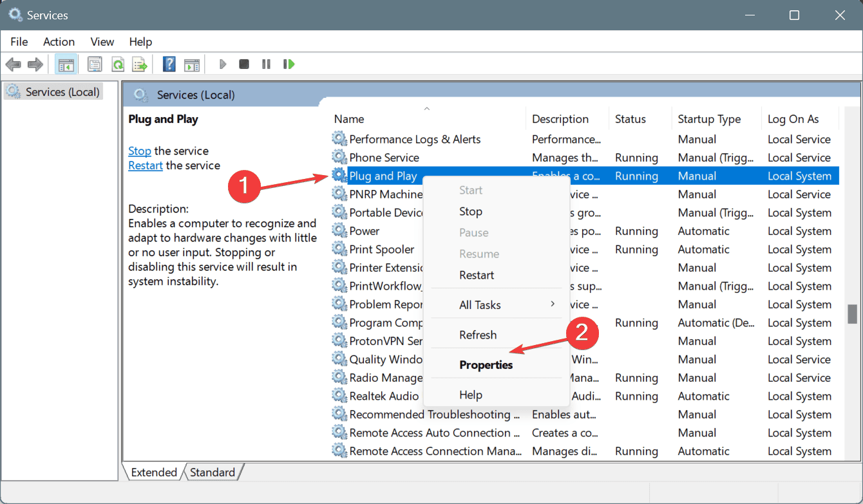Click the Show/Hide Console Tree toolbar icon

65,64
